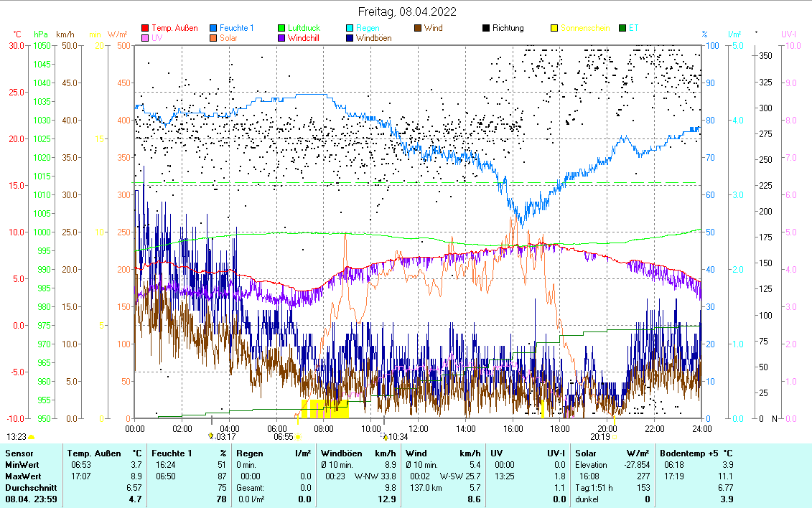
Task: Click the sun icon next to 13:23
Action: pyautogui.click(x=32, y=436)
